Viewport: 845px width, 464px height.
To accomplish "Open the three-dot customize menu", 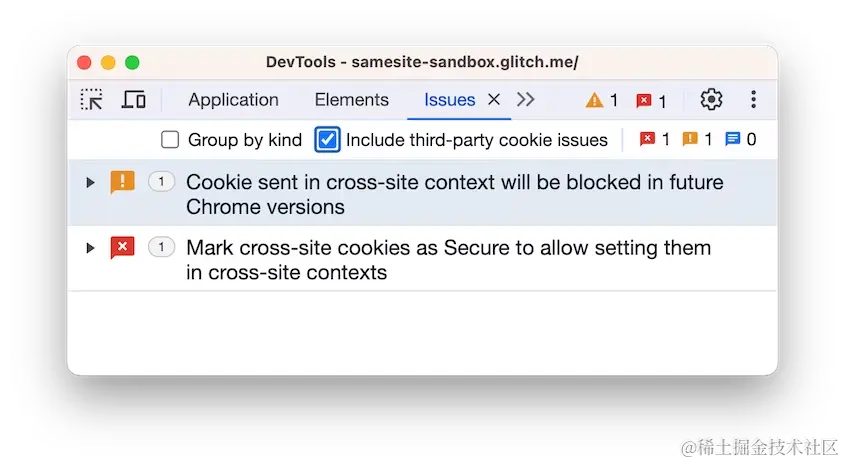I will coord(753,100).
